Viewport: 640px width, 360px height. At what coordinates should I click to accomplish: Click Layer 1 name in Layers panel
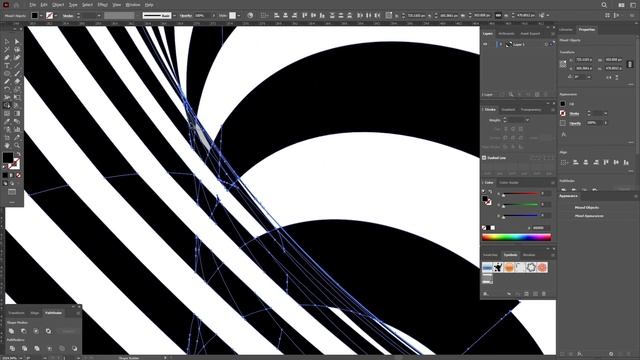(519, 44)
